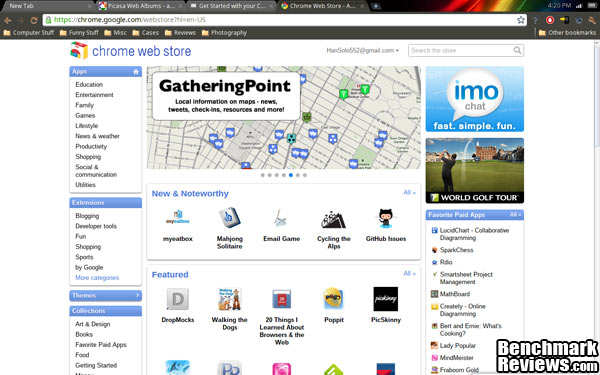
Task: Click the SparkChess icon in paid apps list
Action: tap(434, 250)
